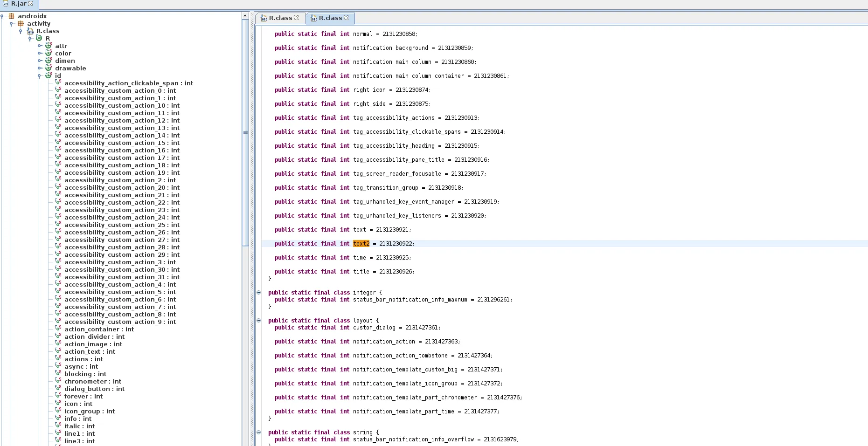868x446 pixels.
Task: Switch to the inactive R.class editor tab
Action: point(280,18)
